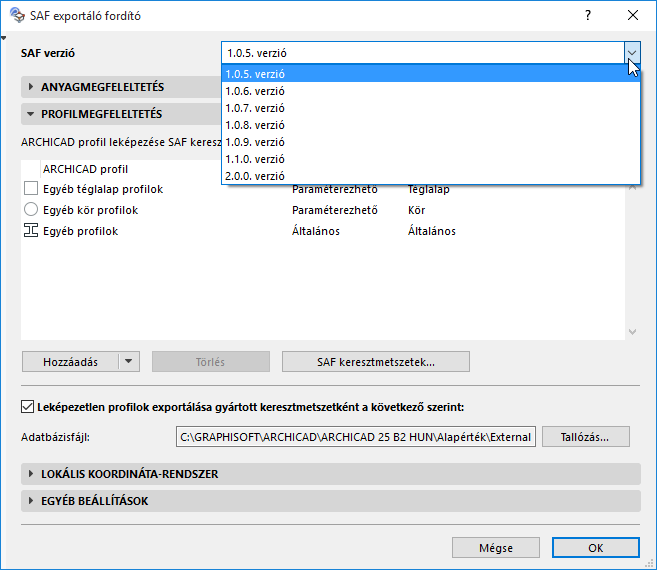The image size is (657, 570).
Task: Select the Egyéb profilok row
Action: tap(323, 231)
